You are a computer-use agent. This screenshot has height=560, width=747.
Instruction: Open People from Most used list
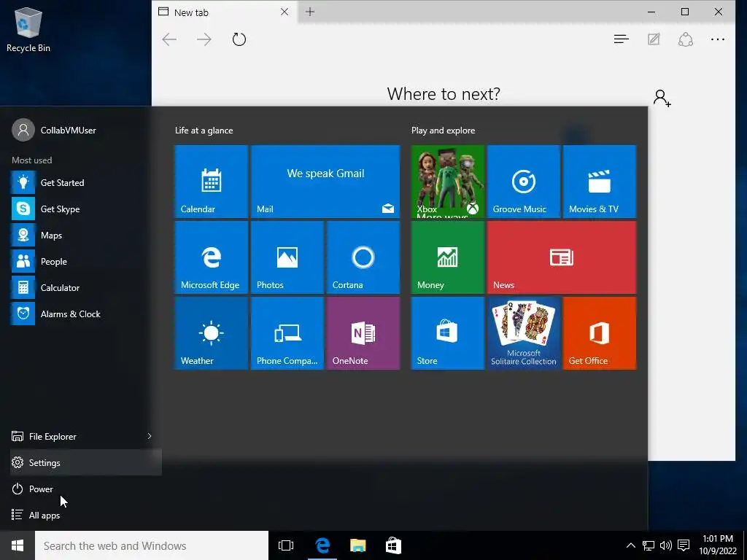pos(86,262)
